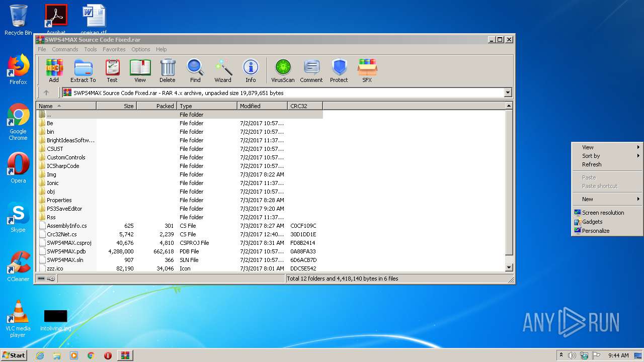Select the parent folder '..' row
The image size is (644, 362).
pos(180,115)
